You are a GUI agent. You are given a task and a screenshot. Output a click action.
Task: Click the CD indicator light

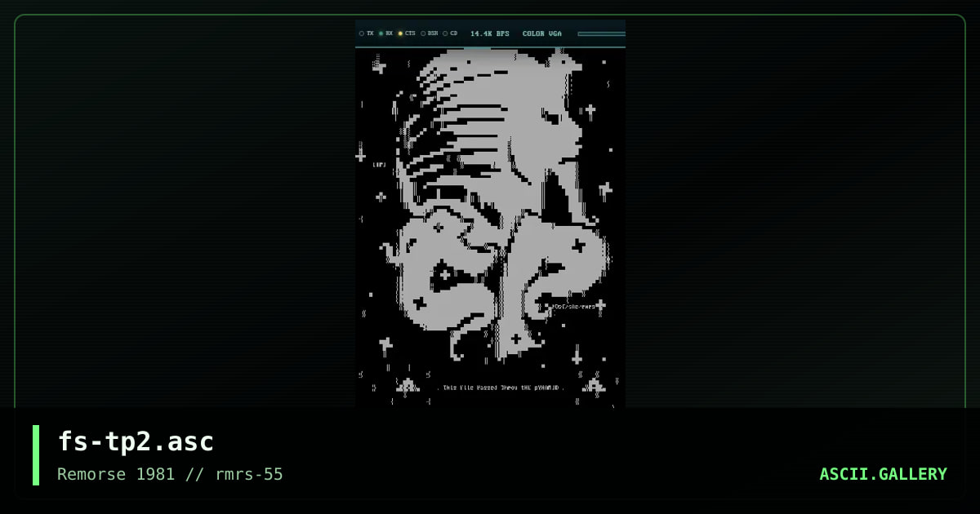445,33
